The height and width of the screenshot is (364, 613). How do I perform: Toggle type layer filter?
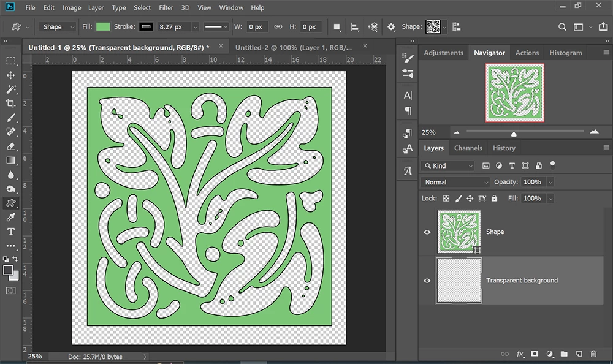point(512,166)
